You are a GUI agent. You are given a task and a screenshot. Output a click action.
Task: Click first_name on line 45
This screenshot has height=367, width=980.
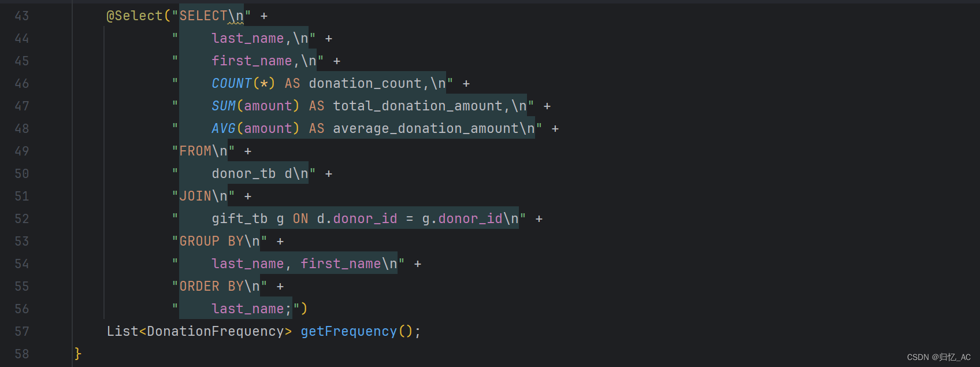[252, 61]
